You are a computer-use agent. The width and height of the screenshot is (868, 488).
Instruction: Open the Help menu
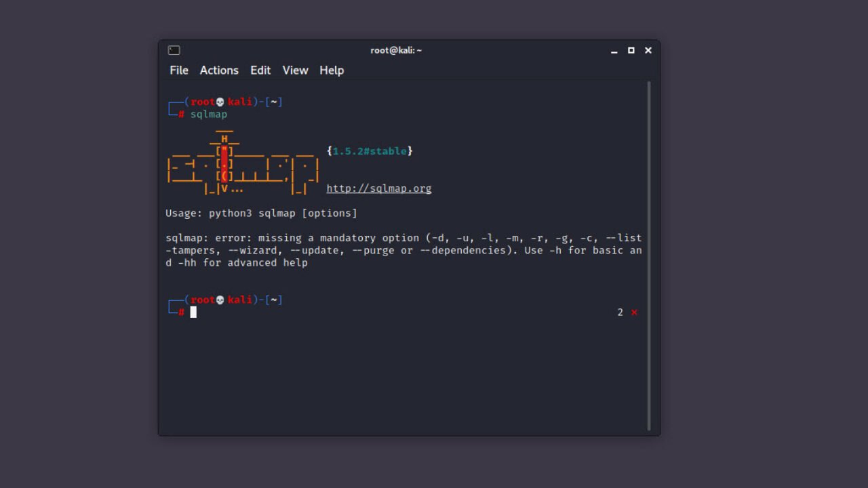(x=332, y=70)
